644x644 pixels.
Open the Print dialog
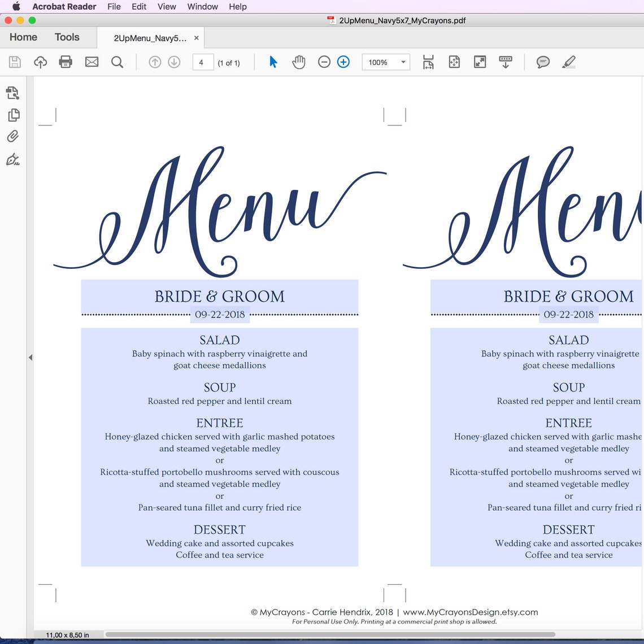(x=66, y=62)
